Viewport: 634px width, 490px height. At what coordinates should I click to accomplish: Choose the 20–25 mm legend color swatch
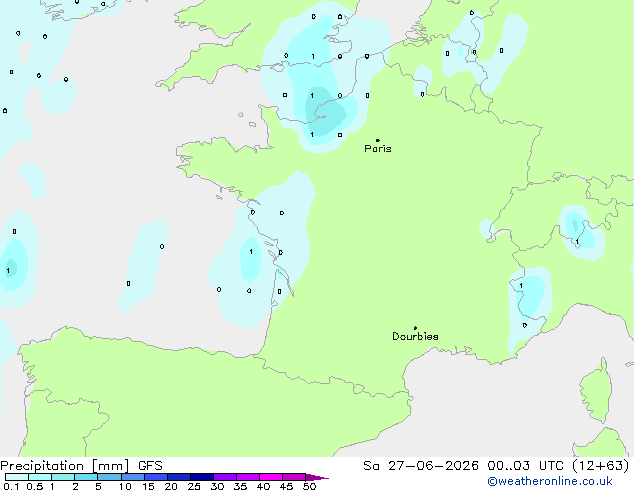(x=178, y=477)
